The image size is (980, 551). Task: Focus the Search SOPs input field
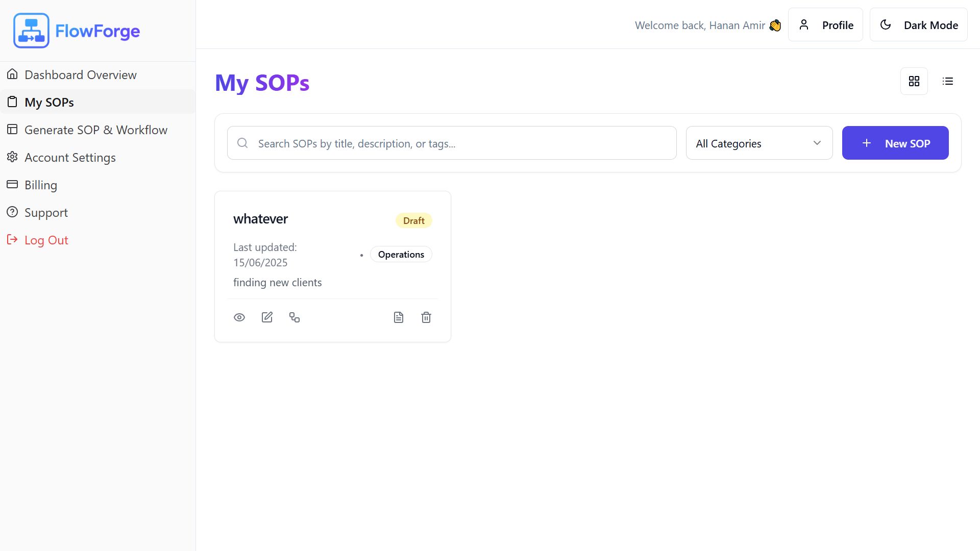(x=459, y=143)
